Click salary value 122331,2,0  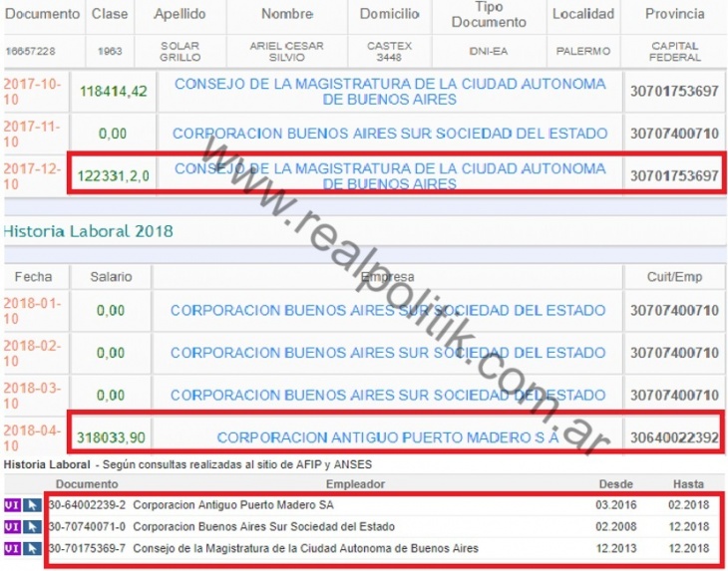(114, 176)
